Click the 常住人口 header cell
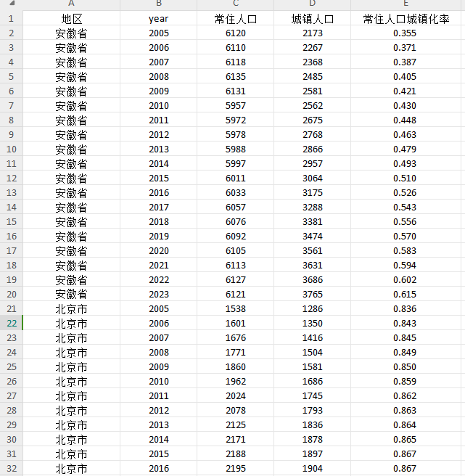The height and width of the screenshot is (476, 465). point(235,19)
